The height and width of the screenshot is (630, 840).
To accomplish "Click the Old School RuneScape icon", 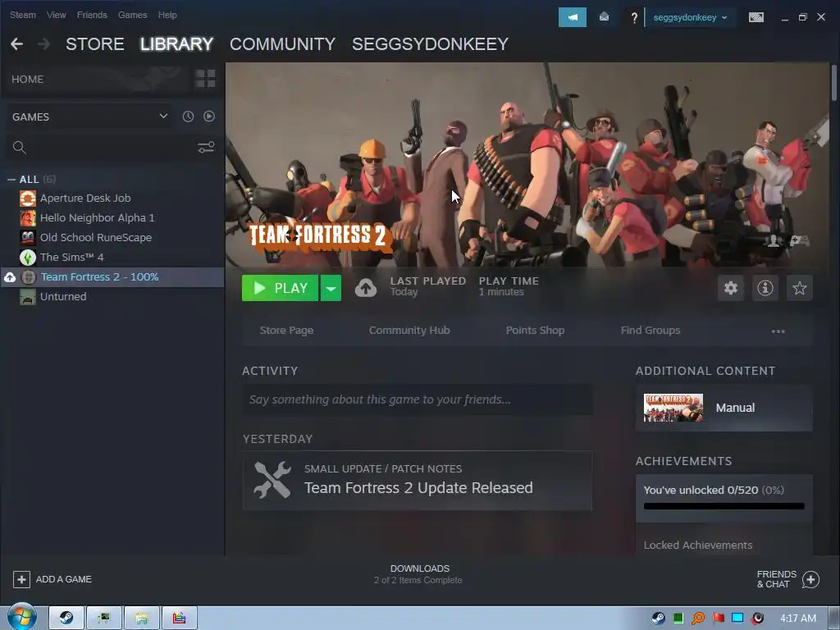I will 28,237.
